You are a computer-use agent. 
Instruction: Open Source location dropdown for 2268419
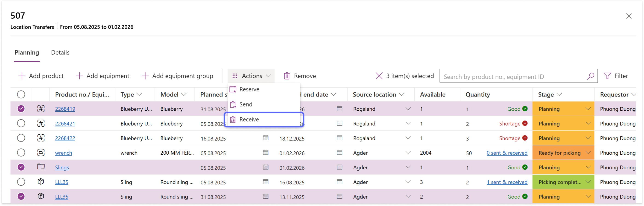coord(408,109)
